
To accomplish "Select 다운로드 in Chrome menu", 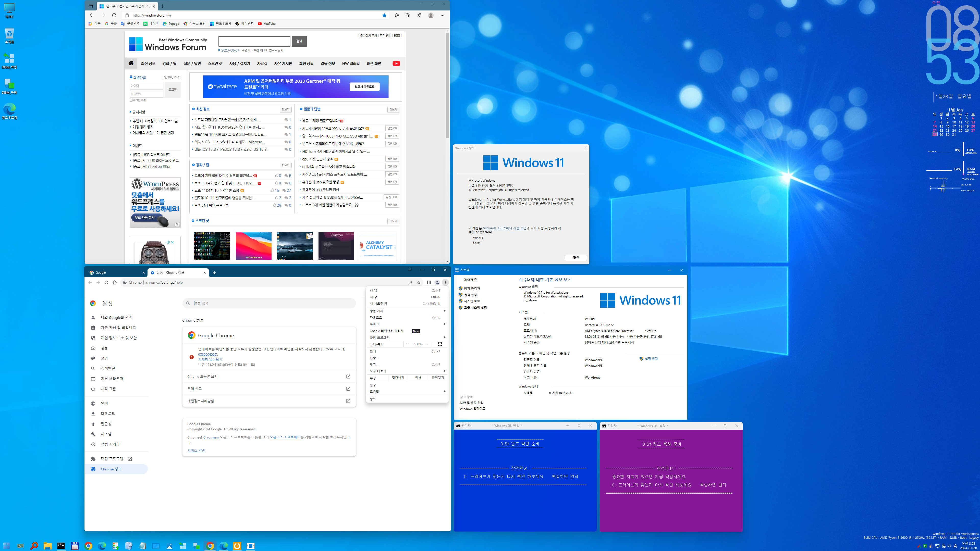I will click(407, 318).
